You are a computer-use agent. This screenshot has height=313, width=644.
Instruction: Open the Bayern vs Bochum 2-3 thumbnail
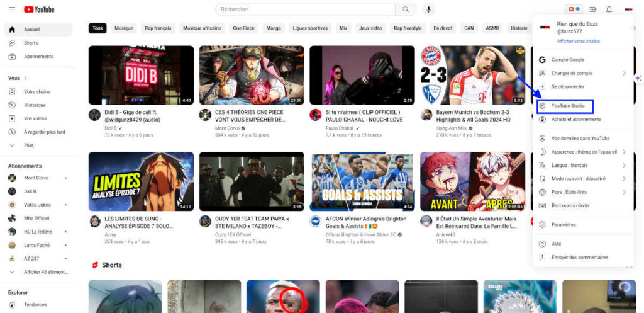(x=473, y=75)
